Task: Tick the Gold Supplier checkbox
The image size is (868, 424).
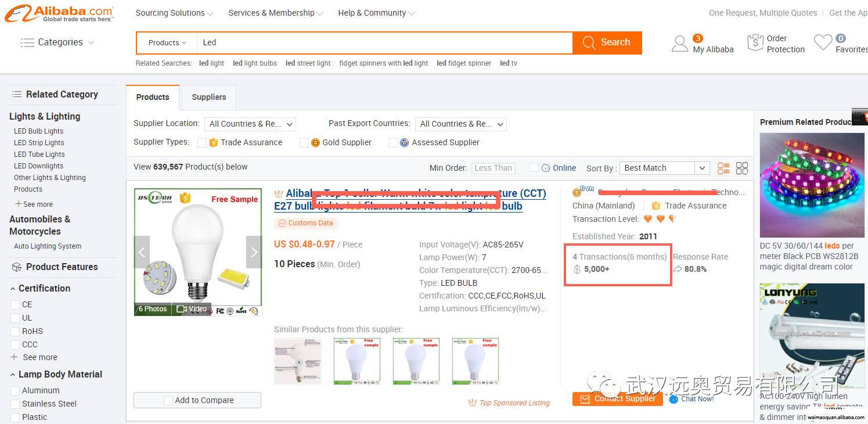Action: pyautogui.click(x=304, y=143)
